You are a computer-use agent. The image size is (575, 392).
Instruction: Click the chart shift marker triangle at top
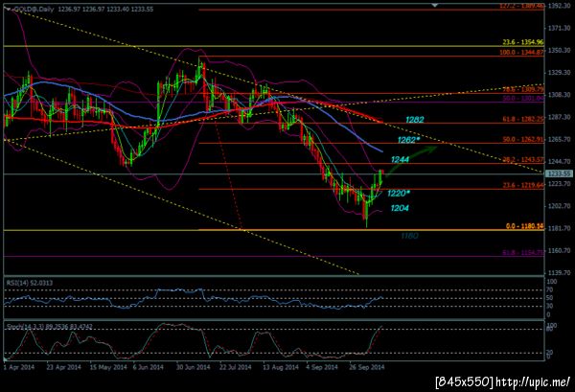[x=435, y=5]
